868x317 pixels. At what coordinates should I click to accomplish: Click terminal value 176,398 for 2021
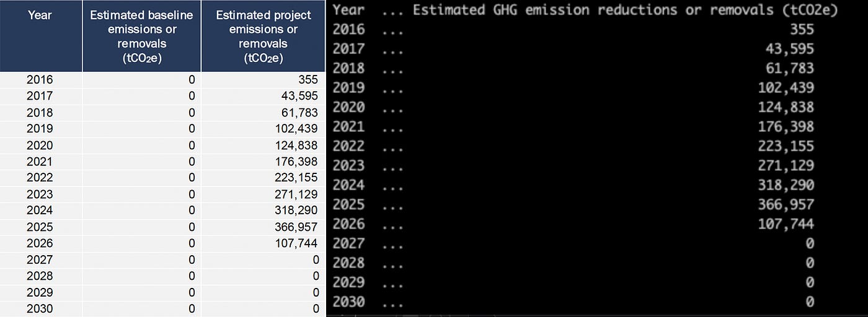[x=786, y=127]
